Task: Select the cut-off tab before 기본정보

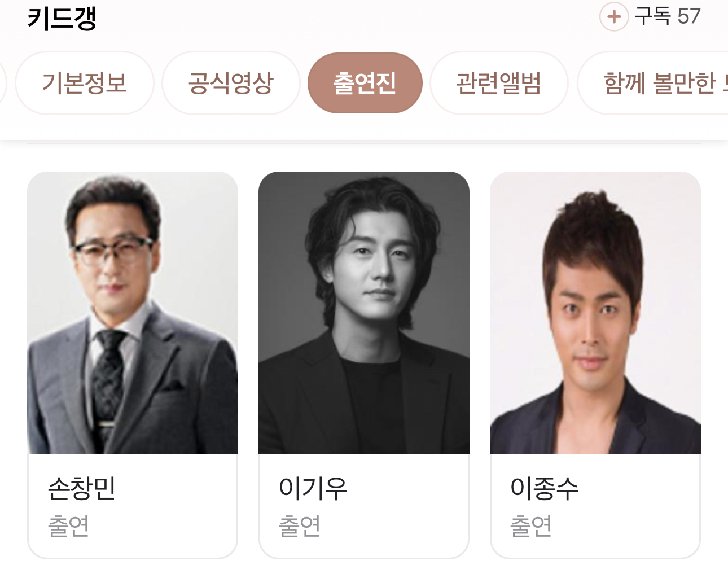Action: pyautogui.click(x=3, y=83)
